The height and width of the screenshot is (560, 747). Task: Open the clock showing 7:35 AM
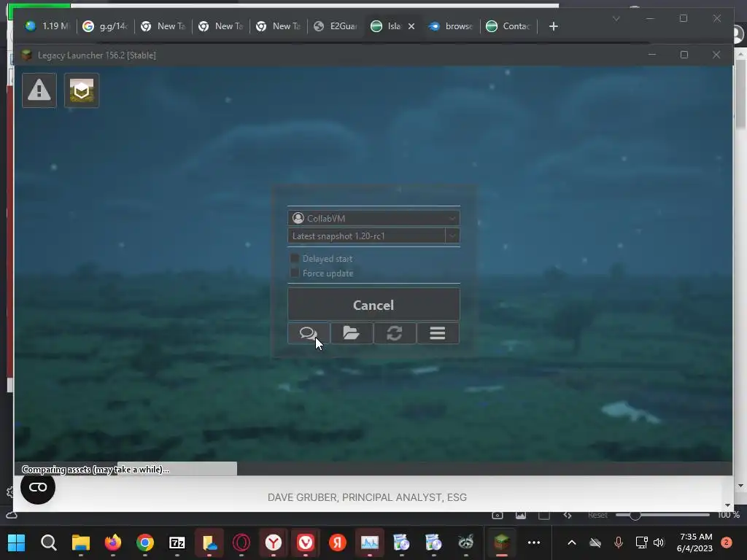click(695, 542)
